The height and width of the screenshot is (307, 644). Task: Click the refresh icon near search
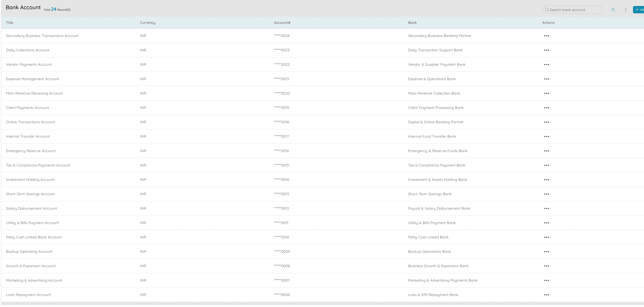click(613, 10)
